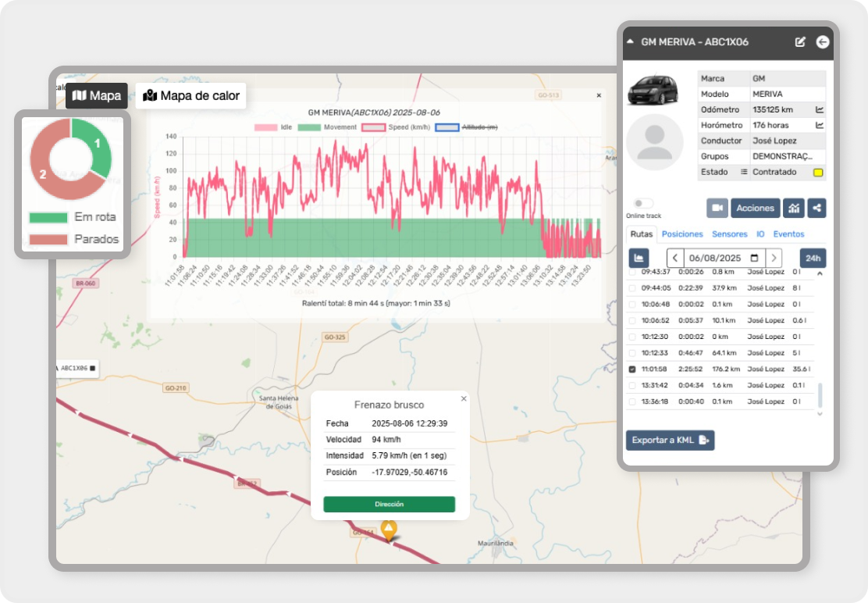Check the 10:06:52 route checkbox
Image resolution: width=868 pixels, height=603 pixels.
pos(632,320)
